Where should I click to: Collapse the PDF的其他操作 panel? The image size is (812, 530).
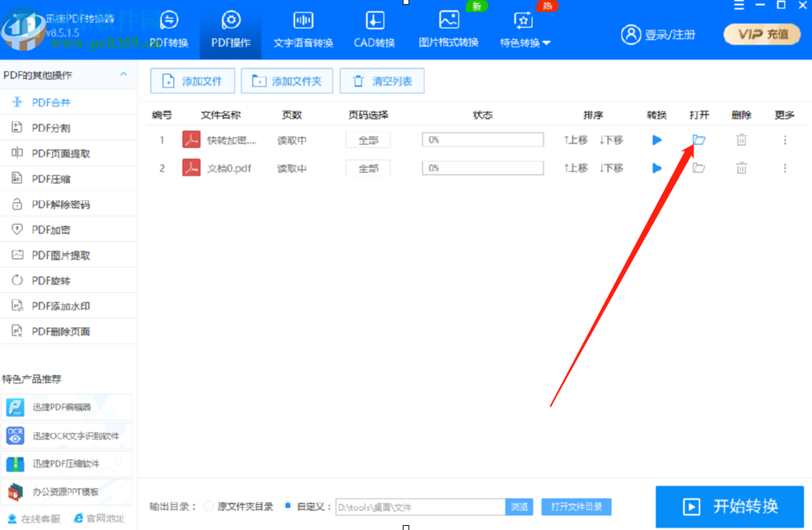(x=125, y=74)
